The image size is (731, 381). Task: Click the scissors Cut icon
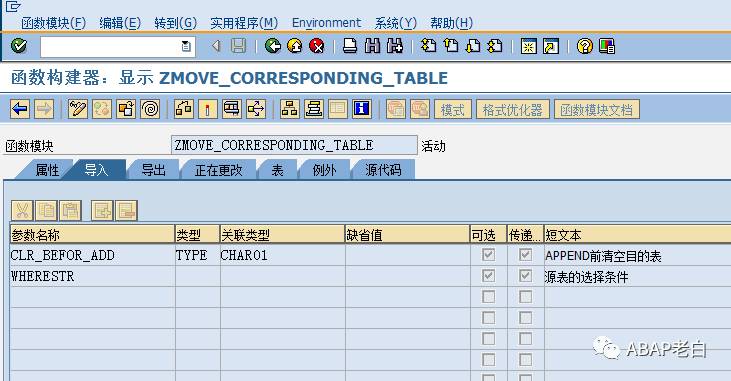(22, 211)
